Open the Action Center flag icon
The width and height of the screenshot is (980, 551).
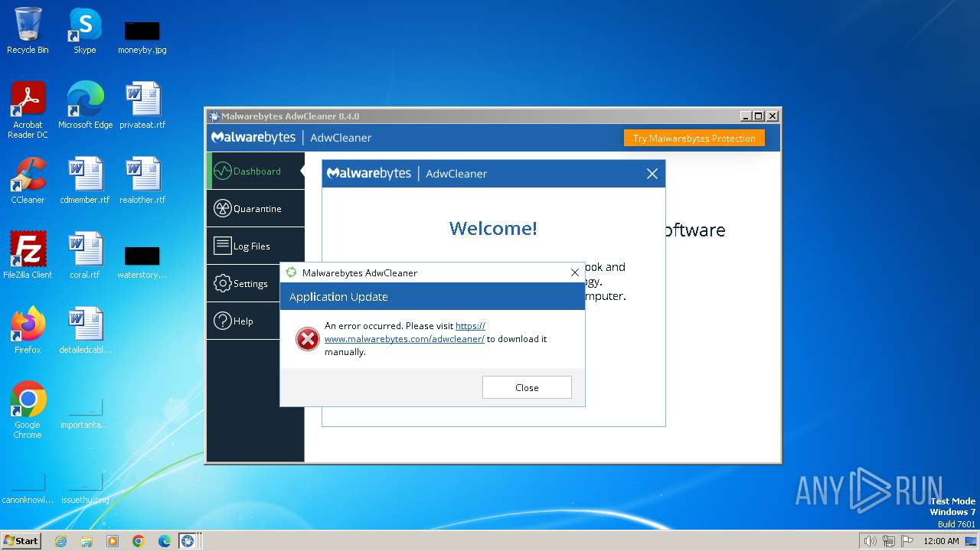pos(906,541)
